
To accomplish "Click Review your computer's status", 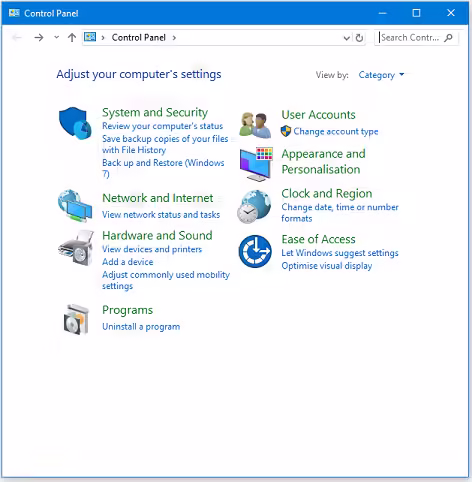I will [x=162, y=126].
